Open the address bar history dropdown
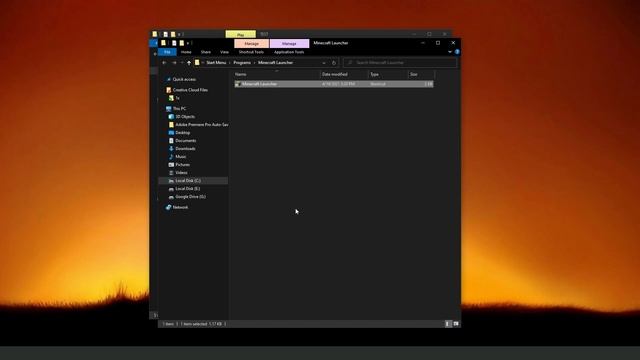The width and height of the screenshot is (640, 360). point(324,63)
